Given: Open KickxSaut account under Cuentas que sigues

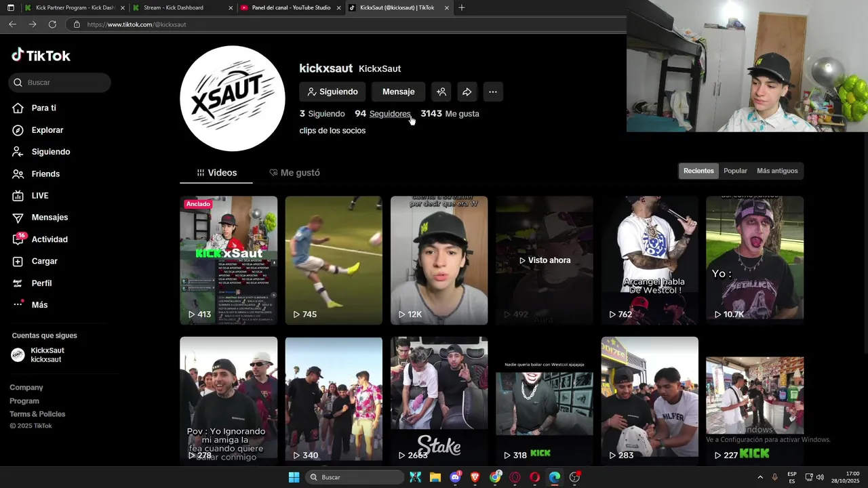Looking at the screenshot, I should click(47, 355).
